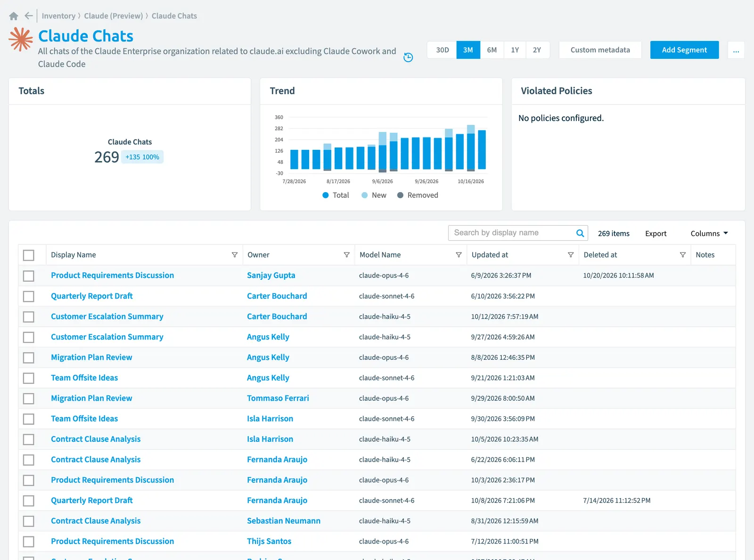Select the 3M time range

[x=468, y=50]
